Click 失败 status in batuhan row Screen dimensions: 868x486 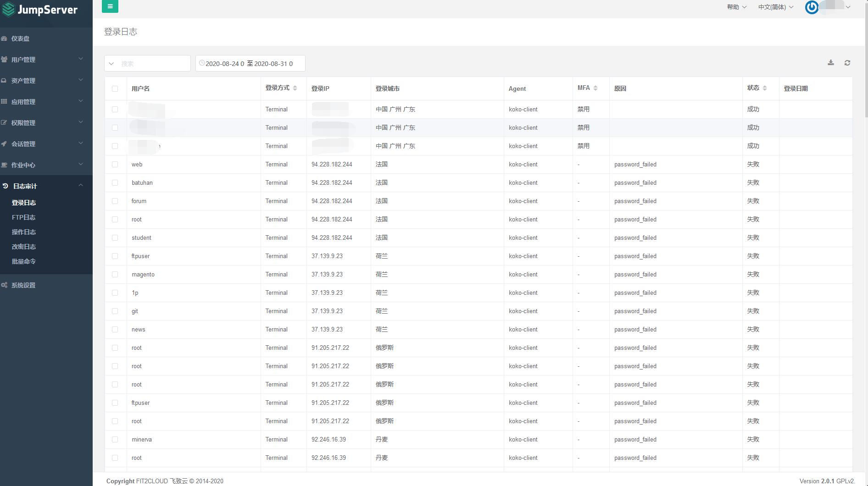coord(753,182)
